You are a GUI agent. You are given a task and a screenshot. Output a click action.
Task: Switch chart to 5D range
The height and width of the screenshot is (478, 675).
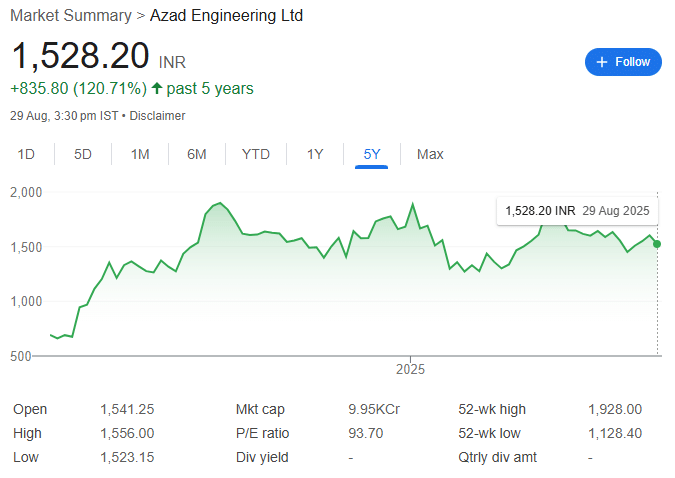83,154
